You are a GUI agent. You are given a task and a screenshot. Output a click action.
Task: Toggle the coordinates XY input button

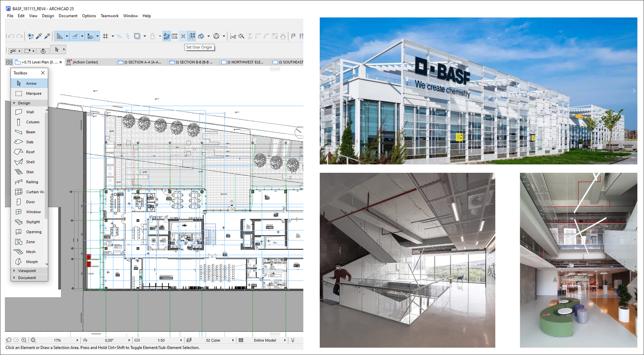coord(90,36)
